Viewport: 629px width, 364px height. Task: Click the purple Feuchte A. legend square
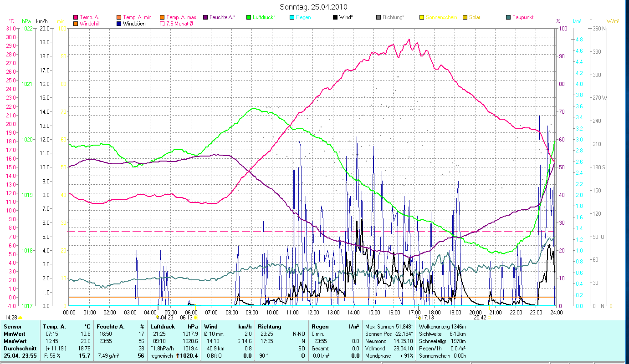(205, 17)
